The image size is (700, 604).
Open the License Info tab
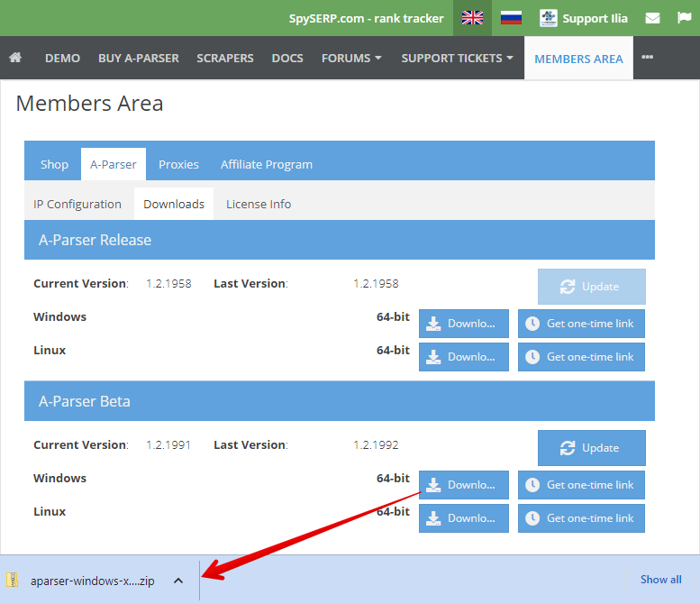(259, 204)
